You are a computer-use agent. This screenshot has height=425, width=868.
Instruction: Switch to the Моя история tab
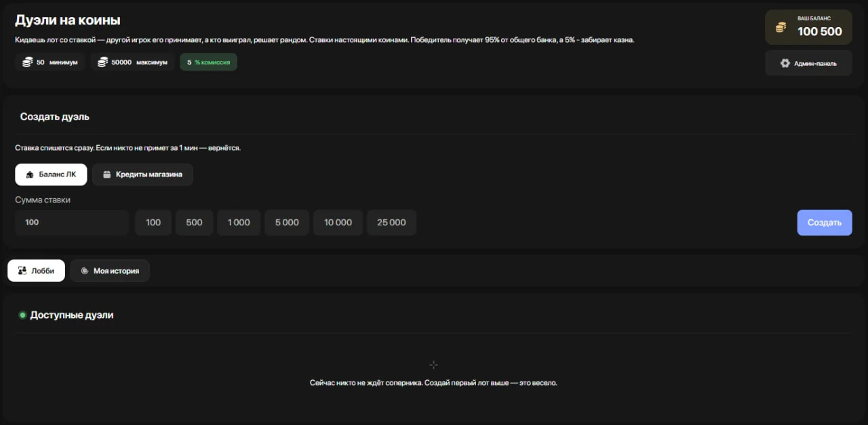[x=110, y=270]
